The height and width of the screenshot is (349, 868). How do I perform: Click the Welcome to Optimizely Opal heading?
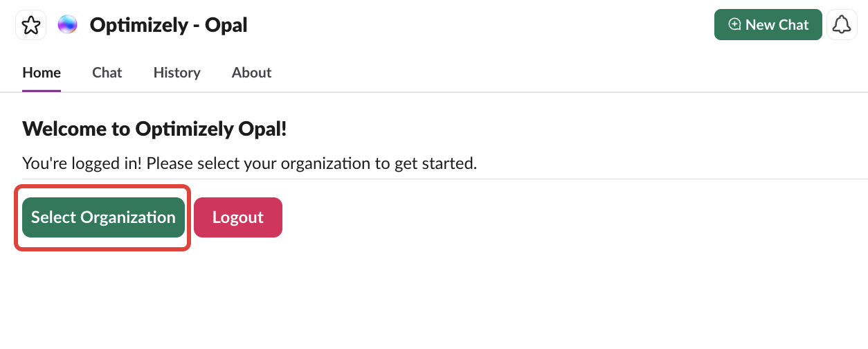(x=154, y=128)
